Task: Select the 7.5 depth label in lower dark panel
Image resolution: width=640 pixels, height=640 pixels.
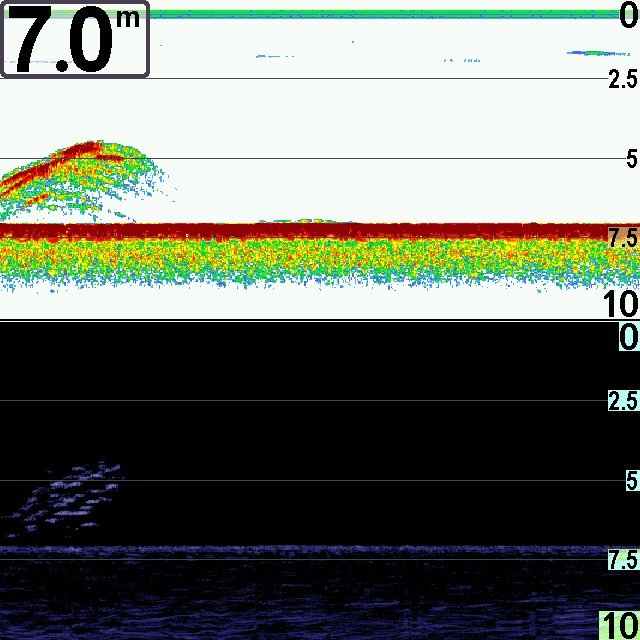Action: 622,561
